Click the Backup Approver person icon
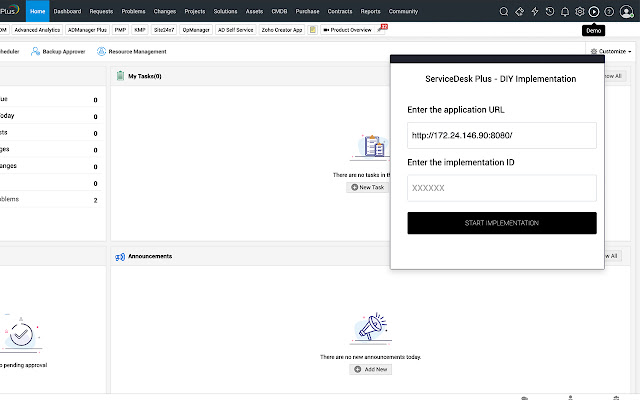Viewport: 640px width, 400px height. 36,51
